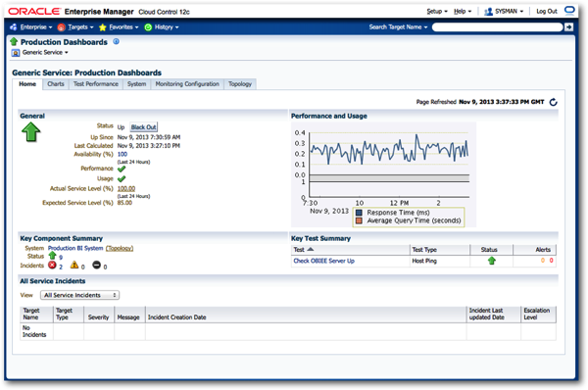Screen dimensions: 588x390
Task: Open the Production BI System link
Action: tap(75, 248)
